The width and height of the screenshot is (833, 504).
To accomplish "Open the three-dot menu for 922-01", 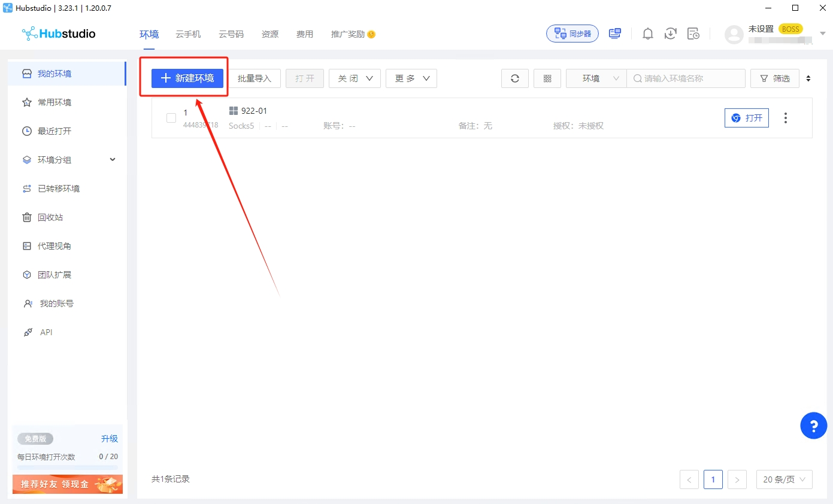I will tap(786, 118).
